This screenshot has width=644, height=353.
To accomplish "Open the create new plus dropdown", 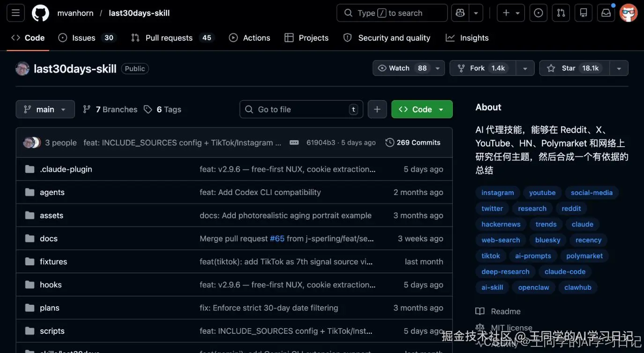I will coord(511,13).
